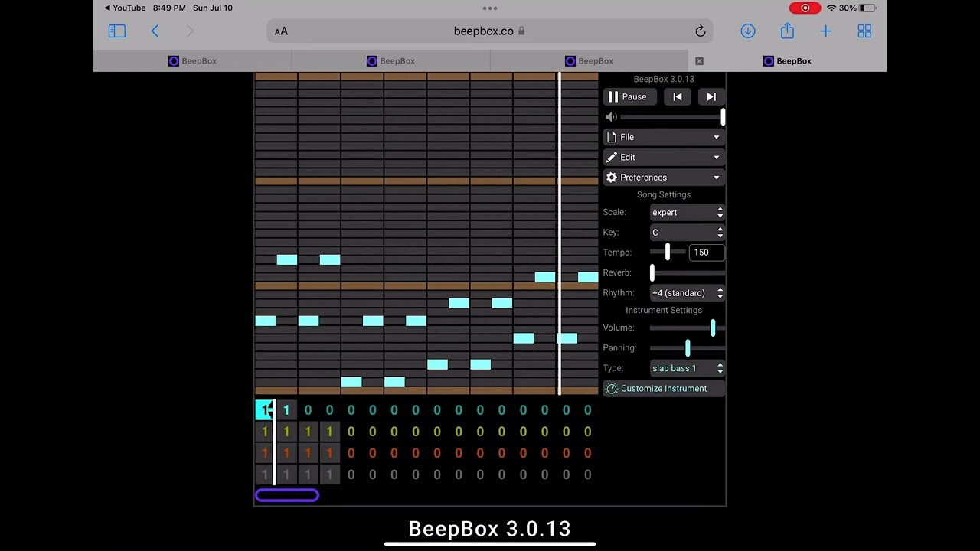
Task: Select second bar of cyan channel
Action: pyautogui.click(x=286, y=410)
